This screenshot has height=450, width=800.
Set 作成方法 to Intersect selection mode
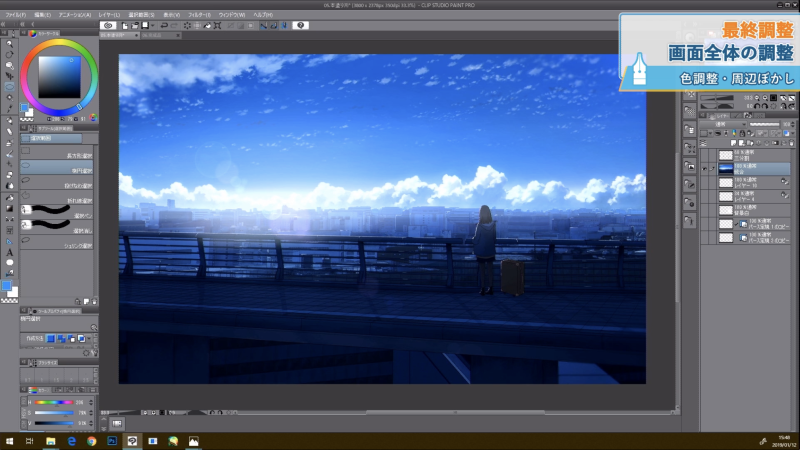pyautogui.click(x=81, y=338)
